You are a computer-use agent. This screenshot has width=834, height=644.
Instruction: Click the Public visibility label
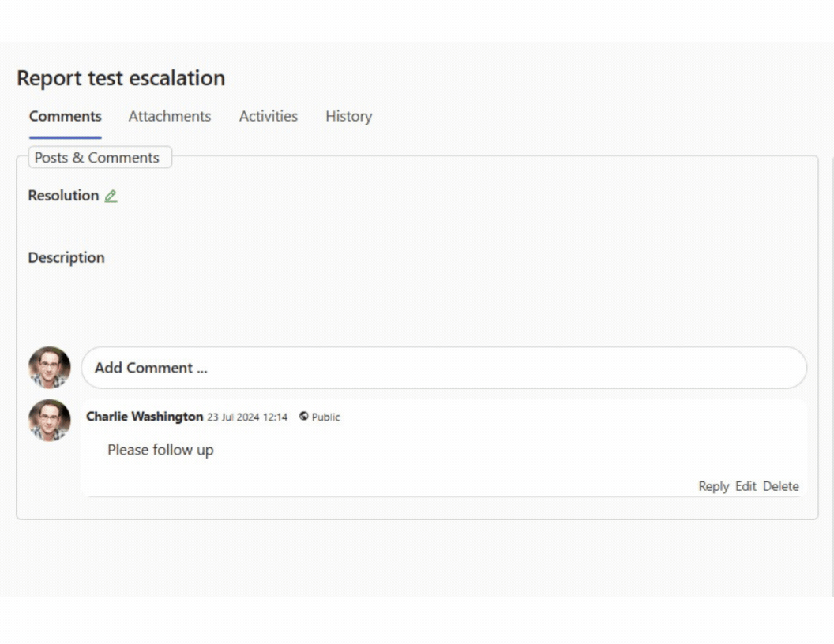coord(325,417)
